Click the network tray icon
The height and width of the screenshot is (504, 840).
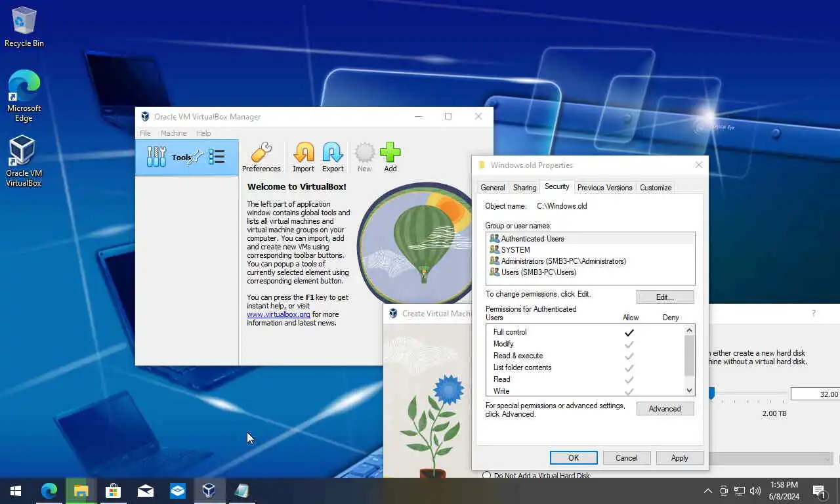tap(740, 491)
